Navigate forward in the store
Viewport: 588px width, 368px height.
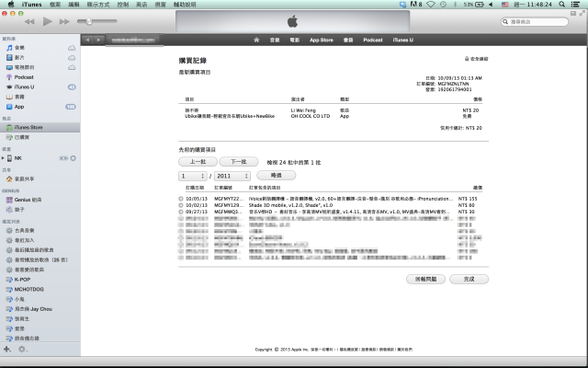pos(98,40)
